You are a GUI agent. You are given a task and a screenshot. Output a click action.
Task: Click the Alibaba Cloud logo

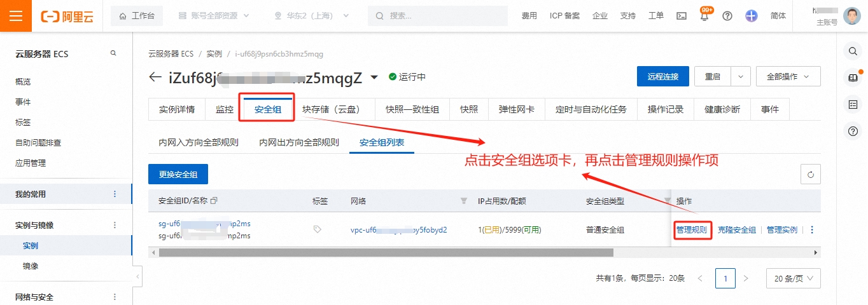66,16
